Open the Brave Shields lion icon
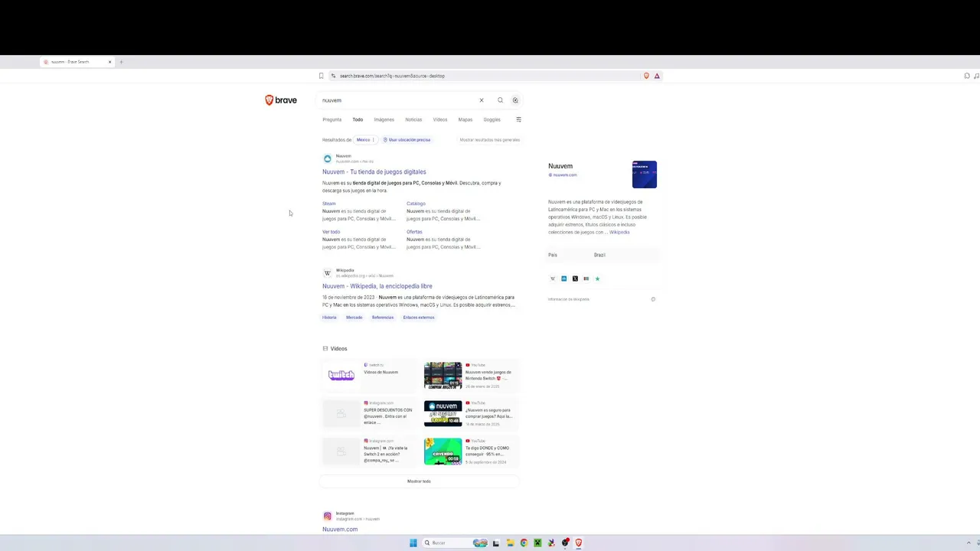Image resolution: width=980 pixels, height=551 pixels. pos(646,76)
